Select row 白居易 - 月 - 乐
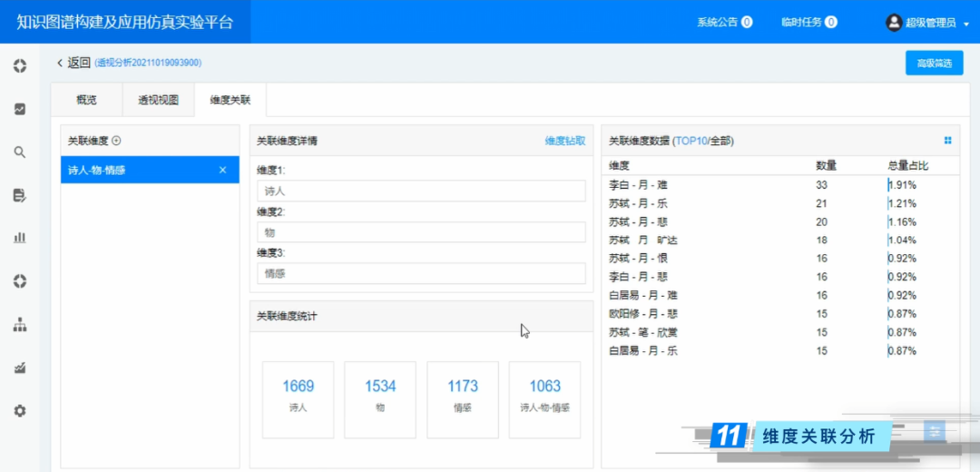This screenshot has width=980, height=472. tap(780, 350)
